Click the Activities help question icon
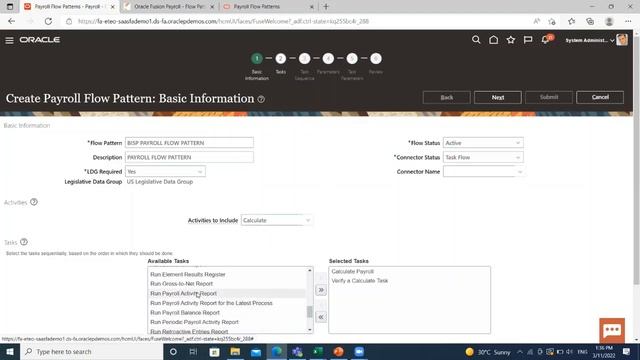 34,202
